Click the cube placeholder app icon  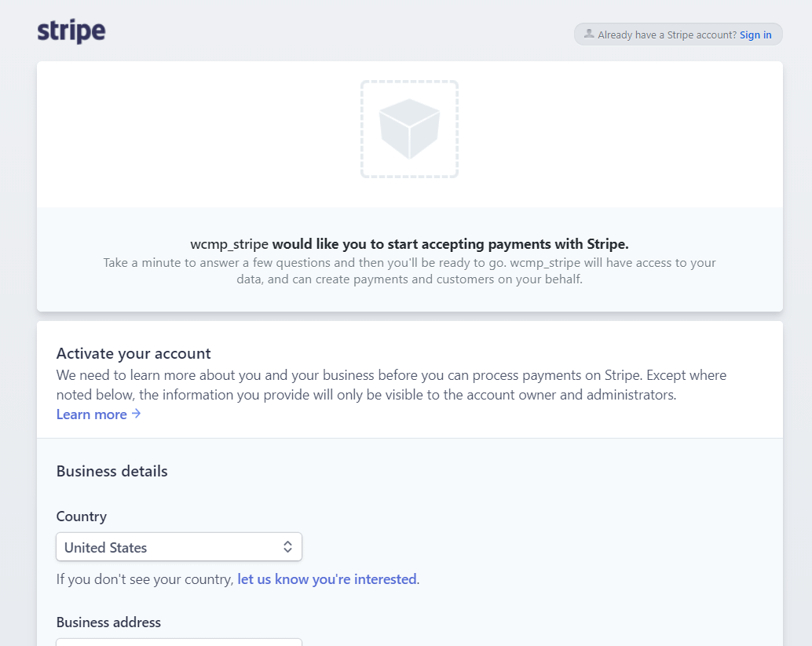[x=409, y=129]
